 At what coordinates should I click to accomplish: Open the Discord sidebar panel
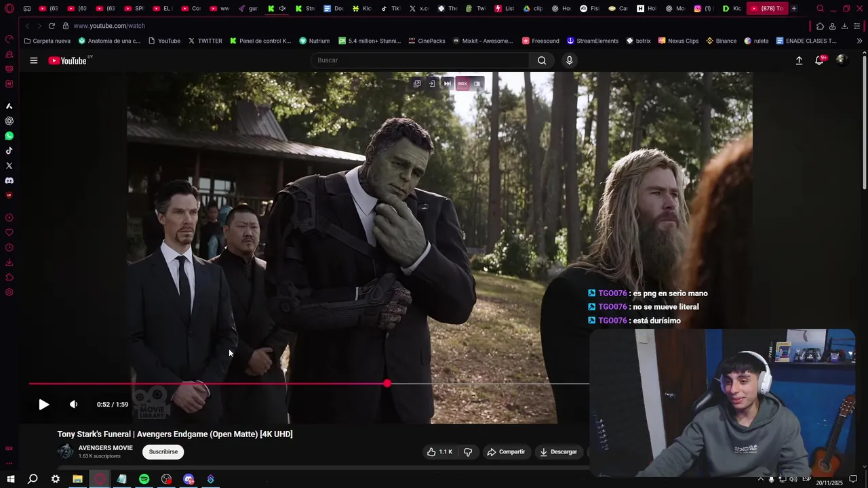[x=9, y=180]
